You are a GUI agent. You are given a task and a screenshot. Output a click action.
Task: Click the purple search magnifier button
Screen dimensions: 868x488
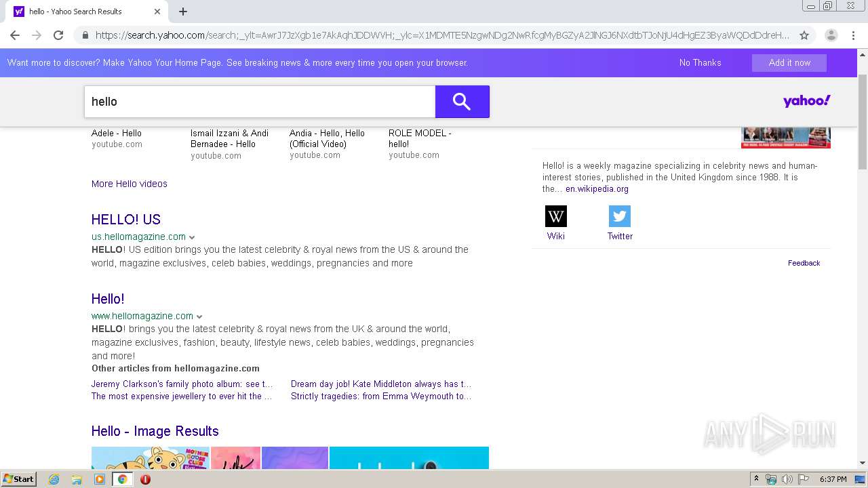(462, 102)
